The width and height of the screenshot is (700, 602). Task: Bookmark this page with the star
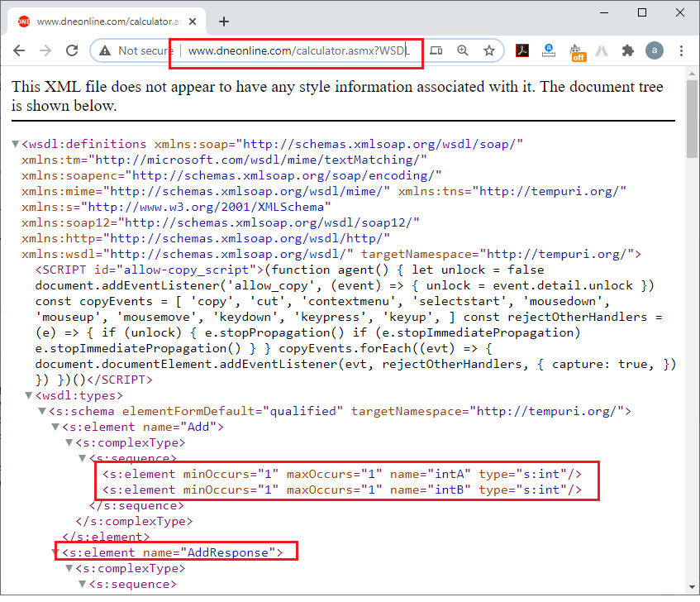[489, 50]
